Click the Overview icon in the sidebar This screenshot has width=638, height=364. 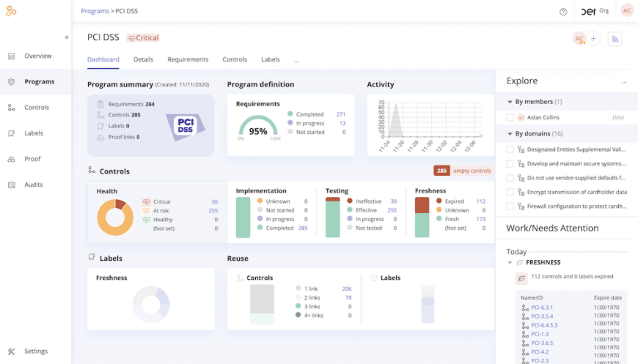coord(11,56)
